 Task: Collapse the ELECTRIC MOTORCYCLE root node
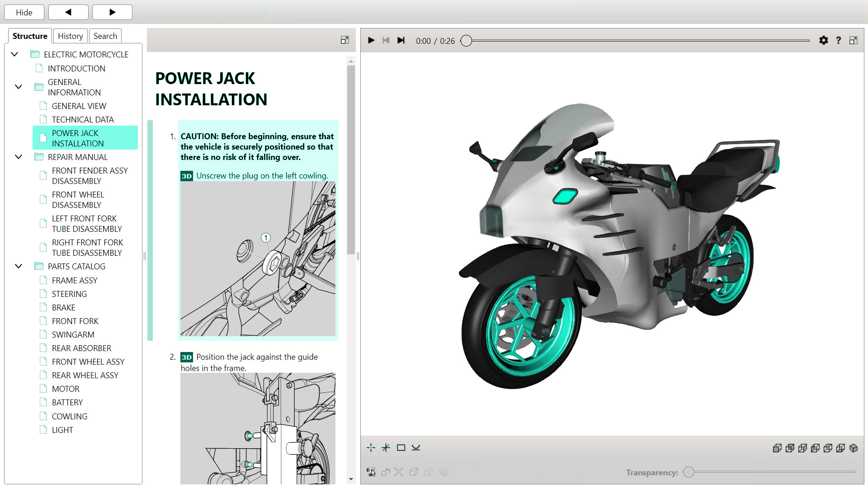coord(14,54)
